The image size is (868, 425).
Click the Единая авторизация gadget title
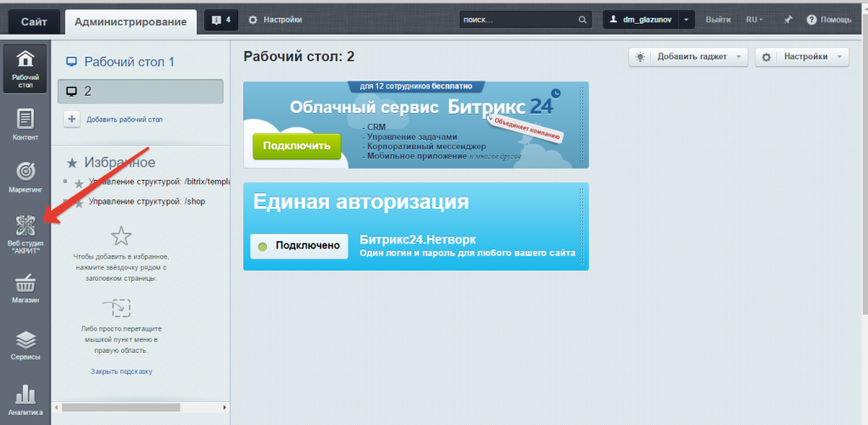[361, 202]
